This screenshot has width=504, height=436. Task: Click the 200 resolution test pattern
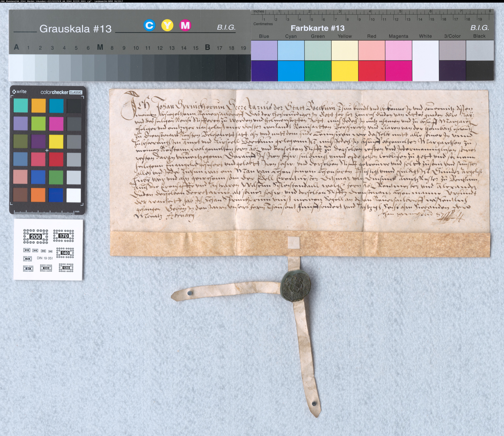point(36,236)
